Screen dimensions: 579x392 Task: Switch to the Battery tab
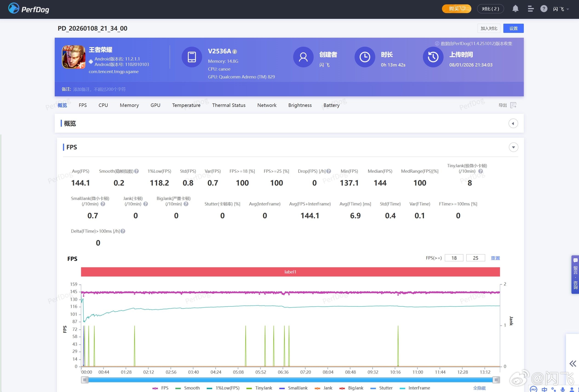331,105
